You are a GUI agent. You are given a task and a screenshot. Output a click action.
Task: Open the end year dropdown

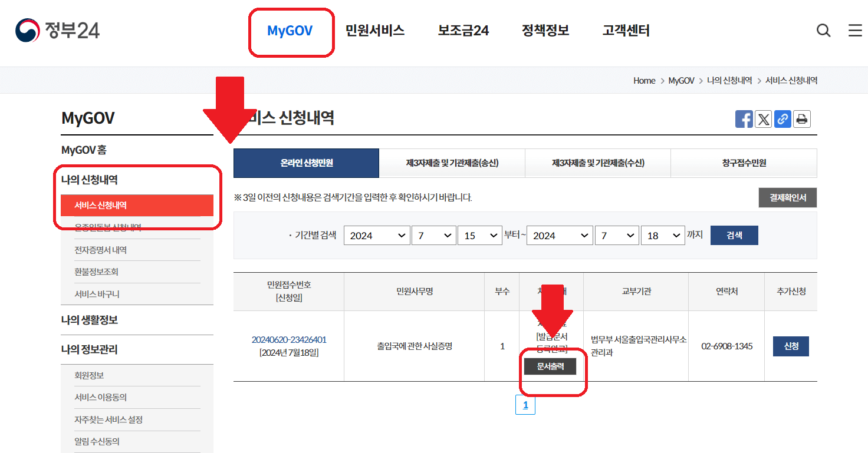pyautogui.click(x=559, y=235)
